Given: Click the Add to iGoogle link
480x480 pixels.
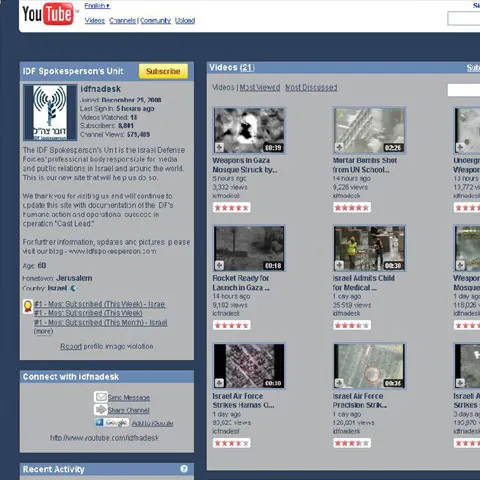Looking at the screenshot, I should coord(152,423).
